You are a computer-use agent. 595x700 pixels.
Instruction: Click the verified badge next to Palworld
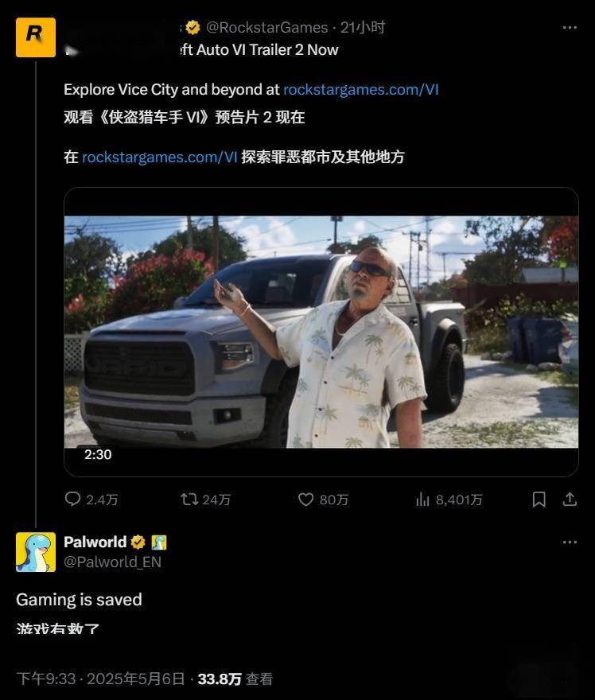138,542
